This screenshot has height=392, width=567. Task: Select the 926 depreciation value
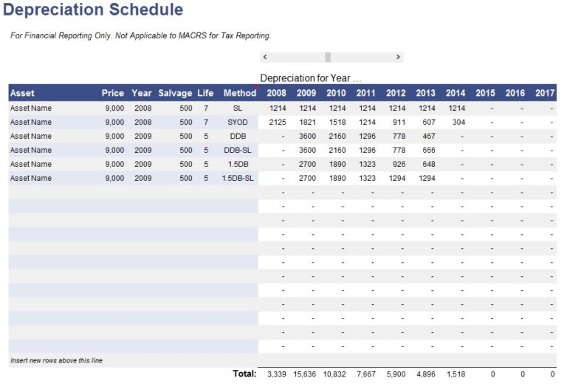click(399, 164)
